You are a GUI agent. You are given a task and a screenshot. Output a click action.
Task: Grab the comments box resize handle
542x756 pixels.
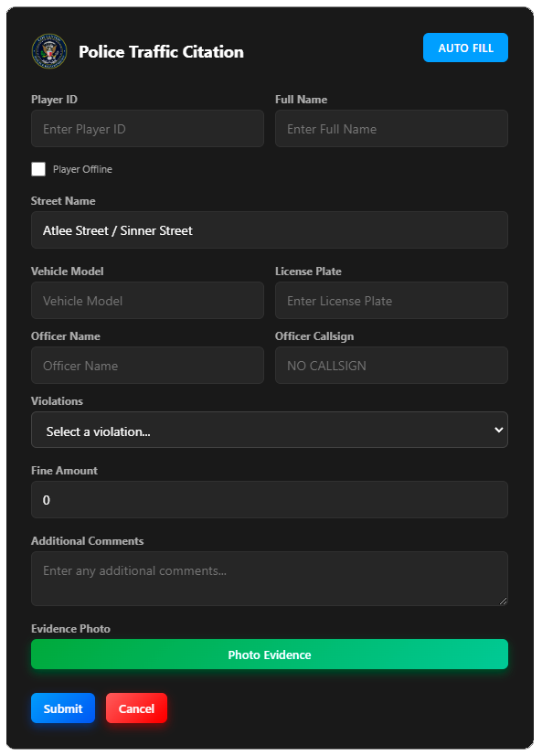click(x=503, y=601)
